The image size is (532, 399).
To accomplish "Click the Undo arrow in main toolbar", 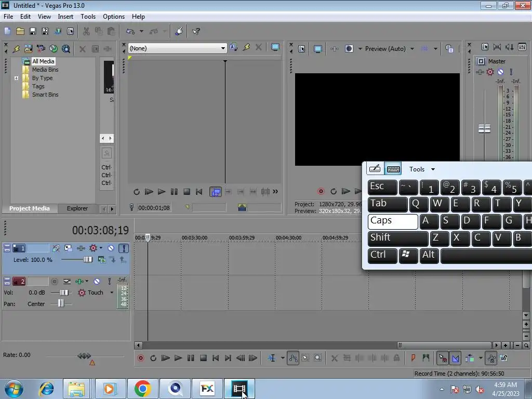I will click(130, 31).
